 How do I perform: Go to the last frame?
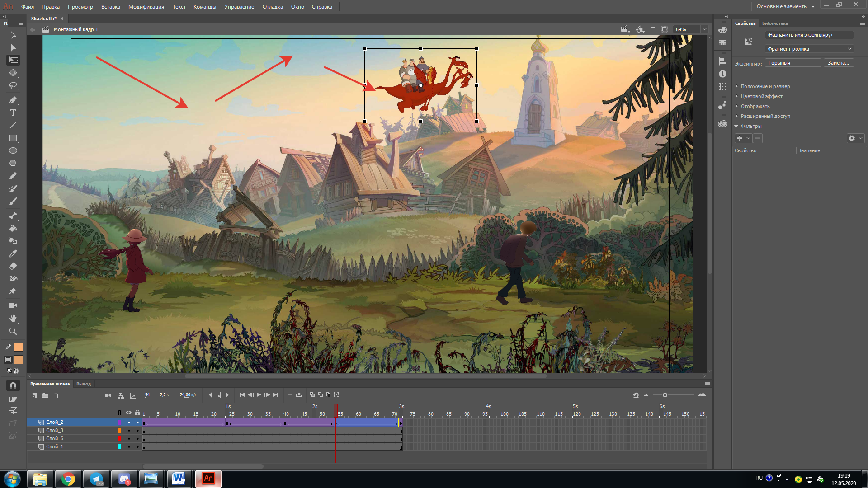tap(275, 395)
